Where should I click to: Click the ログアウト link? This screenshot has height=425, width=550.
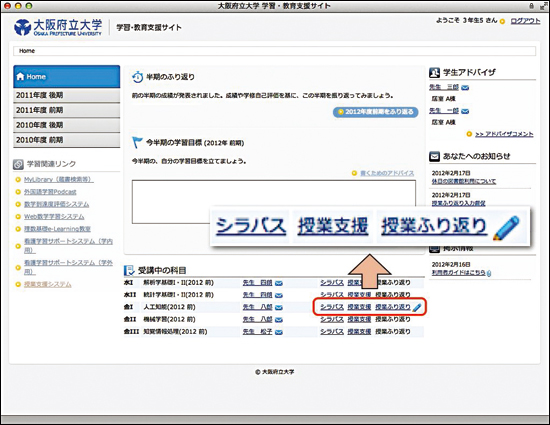525,21
